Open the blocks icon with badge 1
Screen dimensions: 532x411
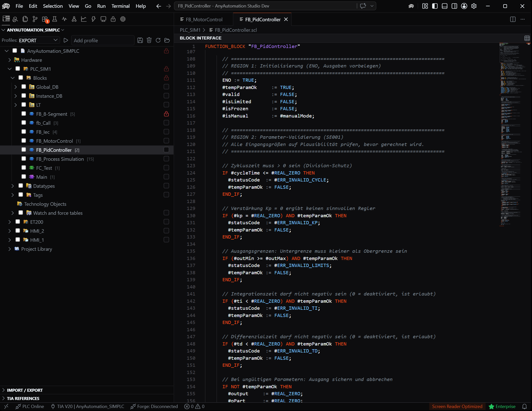(x=45, y=19)
